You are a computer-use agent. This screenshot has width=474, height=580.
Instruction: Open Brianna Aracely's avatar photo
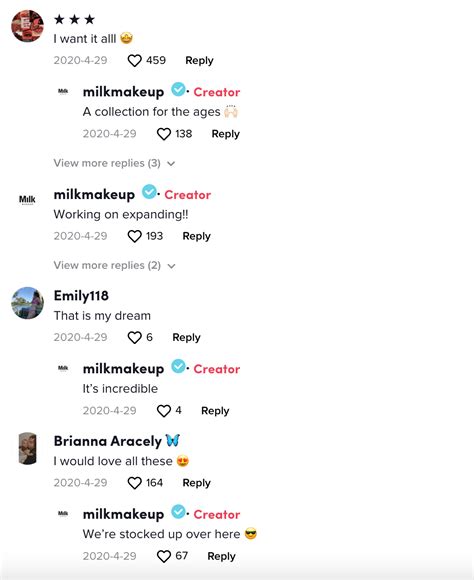[x=27, y=448]
